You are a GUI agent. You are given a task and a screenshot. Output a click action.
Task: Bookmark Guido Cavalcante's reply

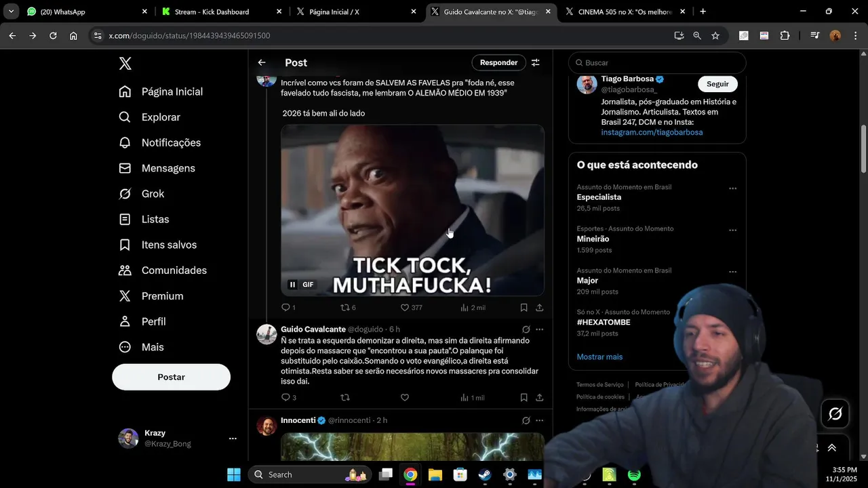point(524,398)
